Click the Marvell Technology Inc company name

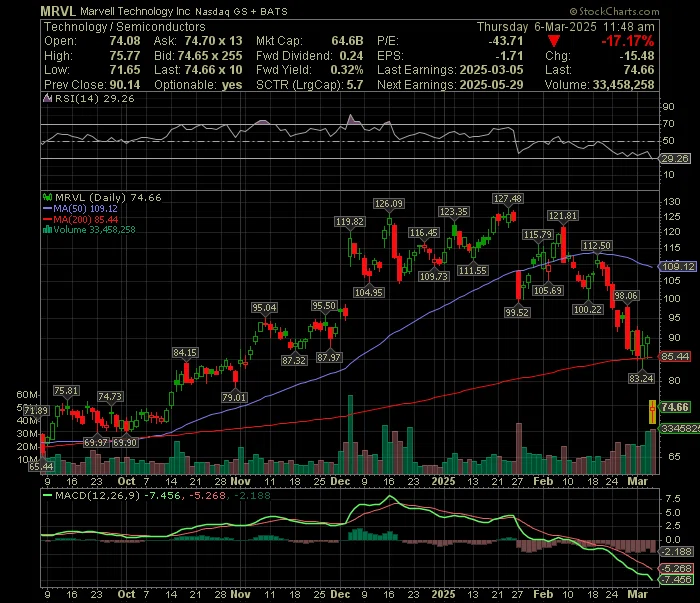click(x=135, y=11)
